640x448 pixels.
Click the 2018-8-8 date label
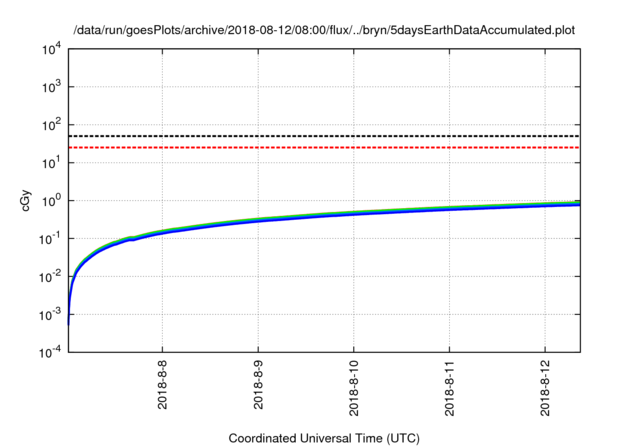(x=162, y=384)
